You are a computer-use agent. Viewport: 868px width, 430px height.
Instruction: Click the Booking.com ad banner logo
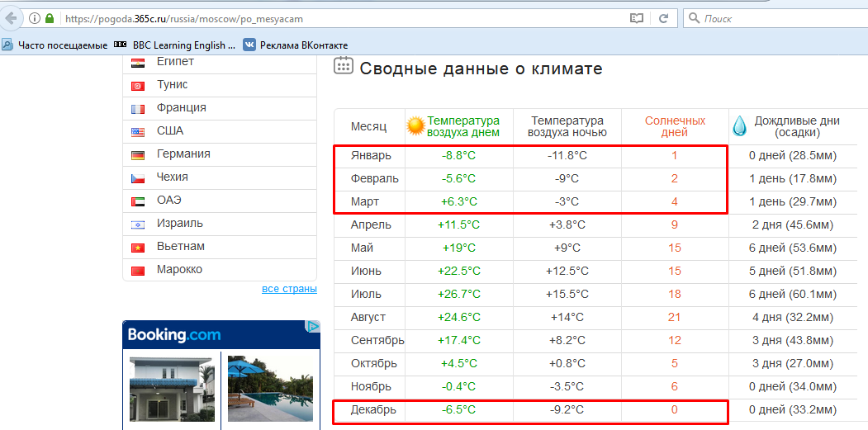tap(173, 335)
